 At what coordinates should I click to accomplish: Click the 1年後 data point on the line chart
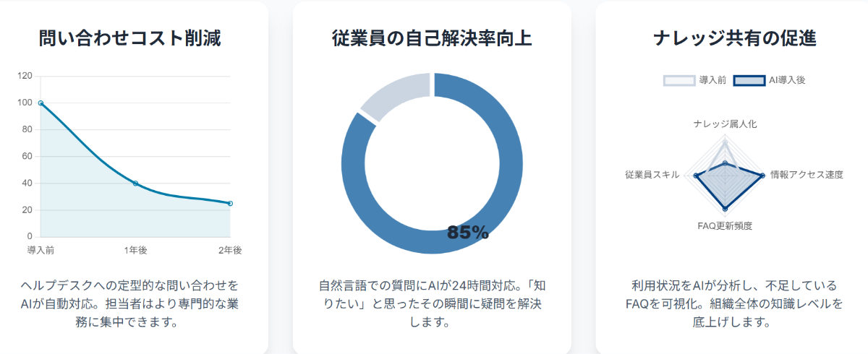(135, 184)
